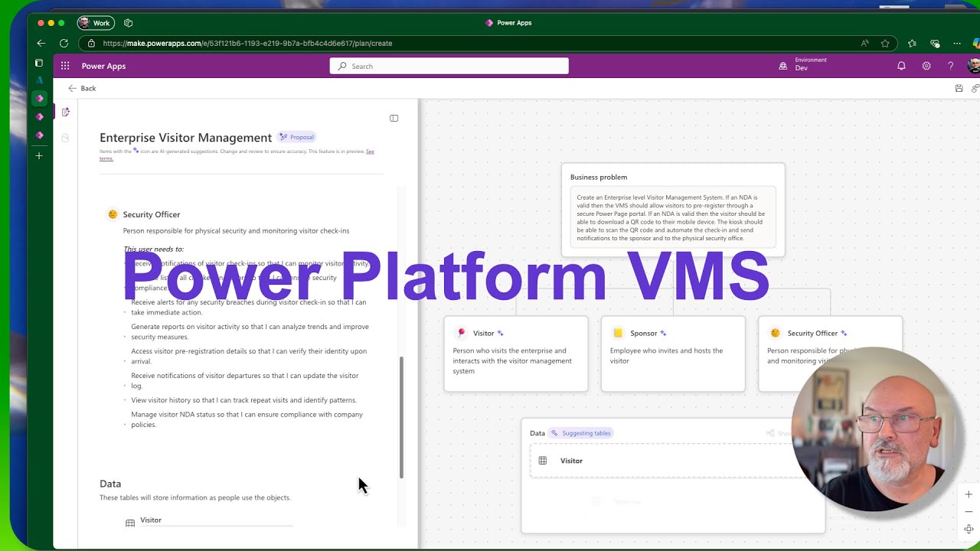This screenshot has height=551, width=980.
Task: Open Copilot in the browser sidebar
Action: 975,44
